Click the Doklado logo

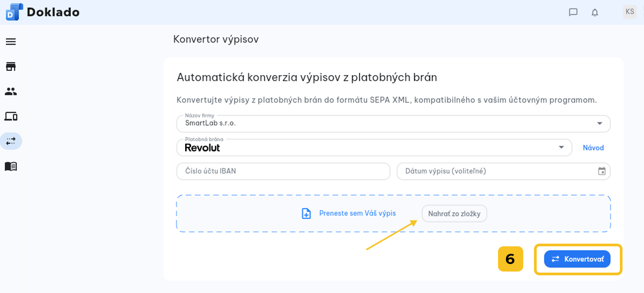coord(14,12)
